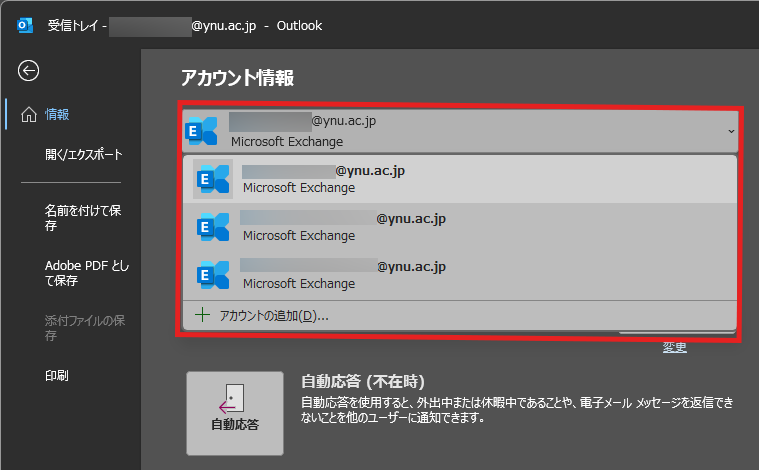Collapse the account selector dropdown chevron
This screenshot has height=470, width=759.
point(731,131)
